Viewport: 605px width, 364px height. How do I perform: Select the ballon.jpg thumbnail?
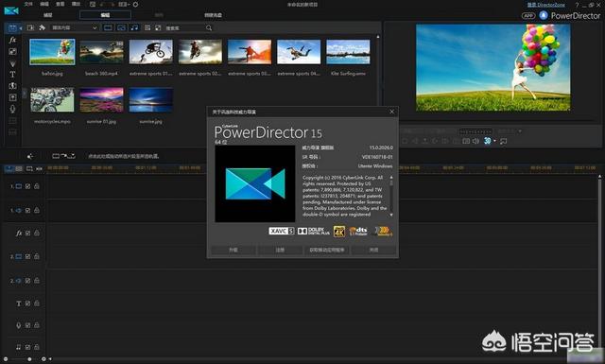click(x=53, y=52)
